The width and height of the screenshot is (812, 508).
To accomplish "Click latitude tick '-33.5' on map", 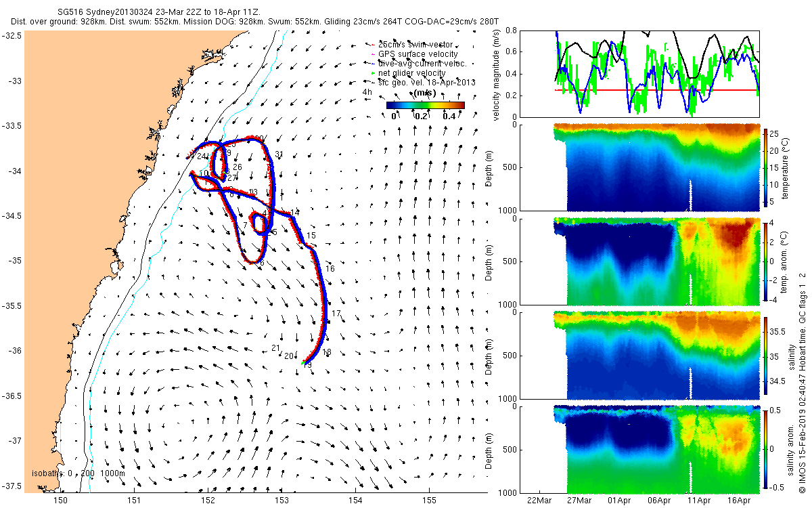I will tap(12, 126).
